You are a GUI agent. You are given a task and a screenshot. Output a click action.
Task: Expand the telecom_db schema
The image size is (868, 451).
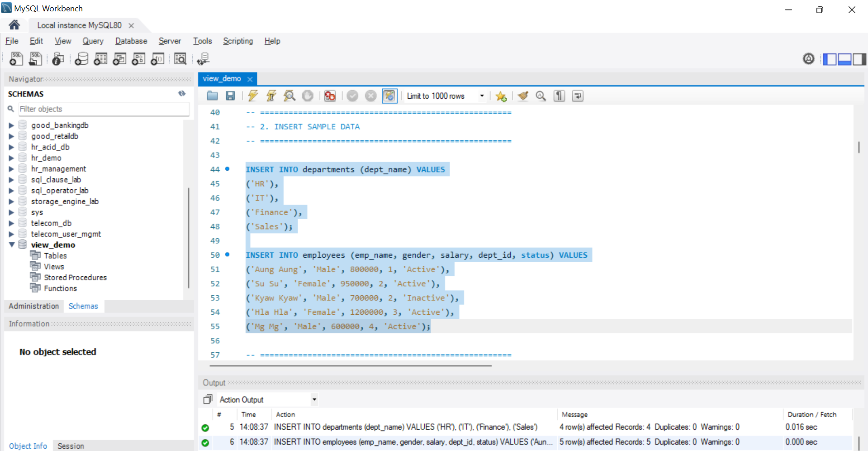(11, 223)
